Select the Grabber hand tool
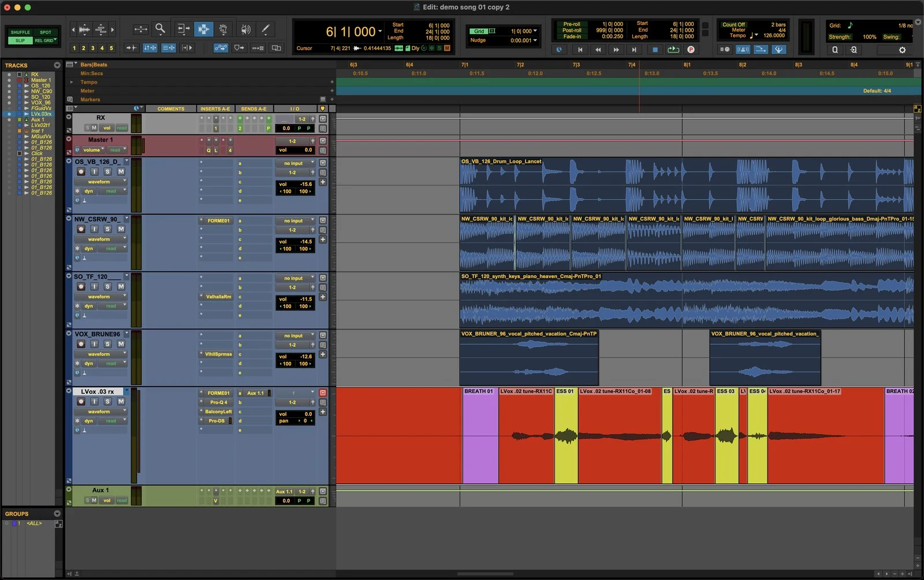The image size is (924, 580). point(223,29)
